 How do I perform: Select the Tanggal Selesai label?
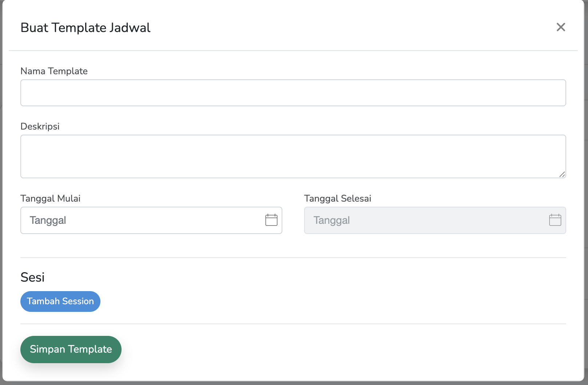(x=338, y=198)
